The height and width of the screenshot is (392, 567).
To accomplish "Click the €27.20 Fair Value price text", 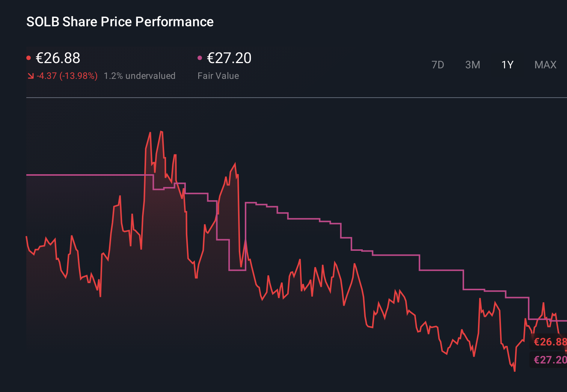I will (x=229, y=58).
